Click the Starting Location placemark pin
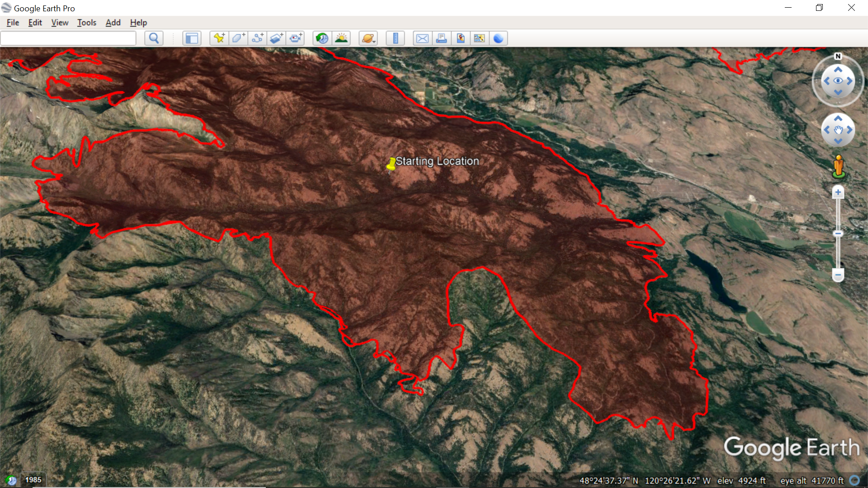868x488 pixels. [x=391, y=164]
